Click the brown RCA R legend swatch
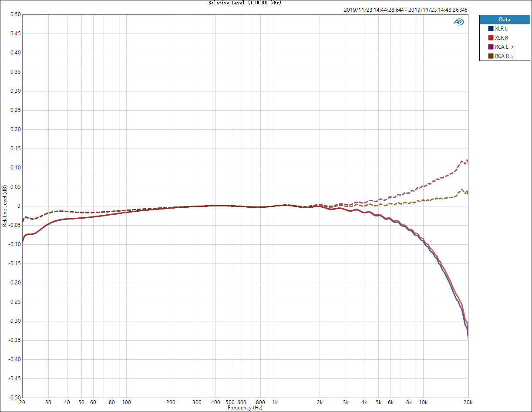Image resolution: width=532 pixels, height=412 pixels. [491, 56]
